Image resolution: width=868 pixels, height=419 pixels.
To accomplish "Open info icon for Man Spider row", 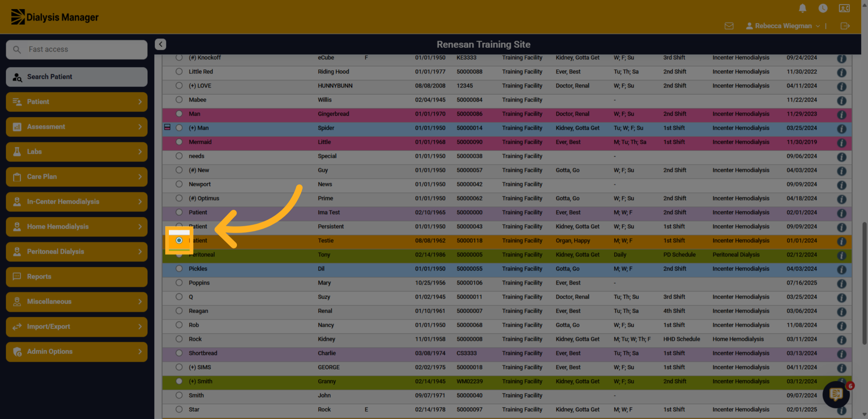I will tap(842, 129).
